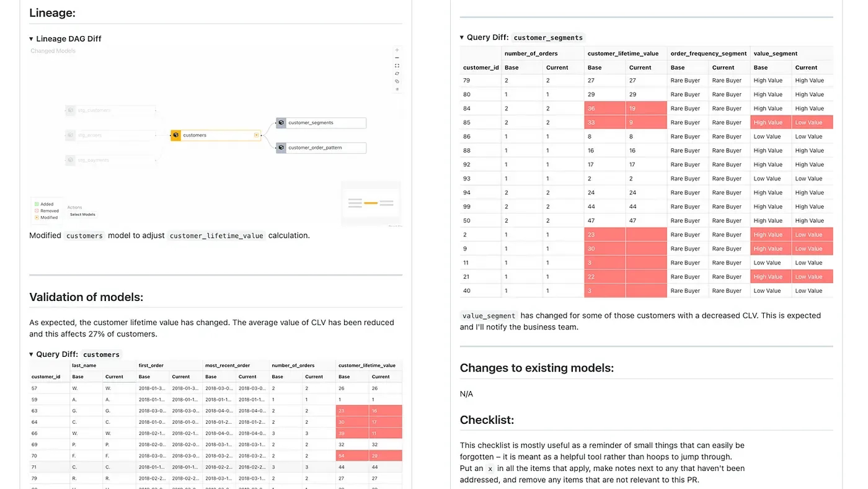This screenshot has height=489, width=868.
Task: Open the dropdown arrow on the customers node
Action: click(256, 135)
